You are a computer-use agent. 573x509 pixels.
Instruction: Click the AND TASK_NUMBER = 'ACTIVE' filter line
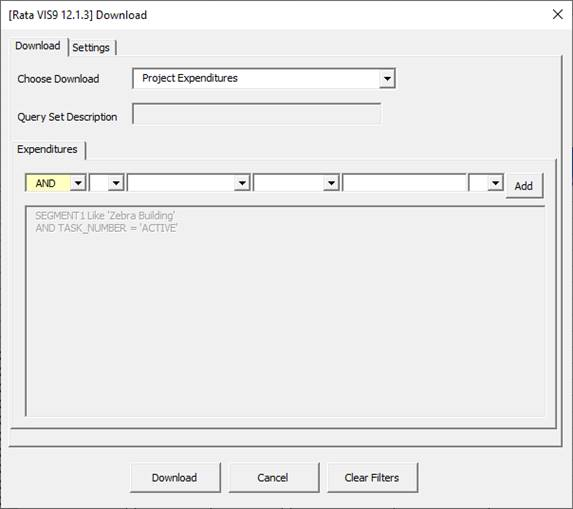pos(106,228)
